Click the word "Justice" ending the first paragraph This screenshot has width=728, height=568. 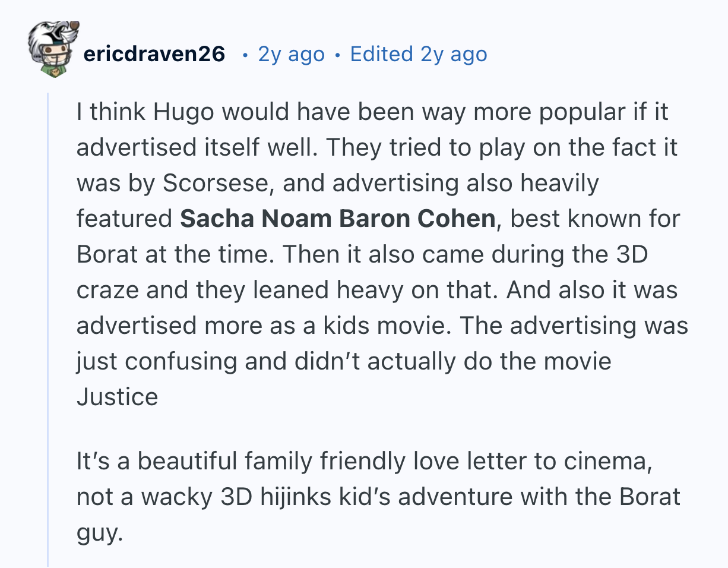117,397
